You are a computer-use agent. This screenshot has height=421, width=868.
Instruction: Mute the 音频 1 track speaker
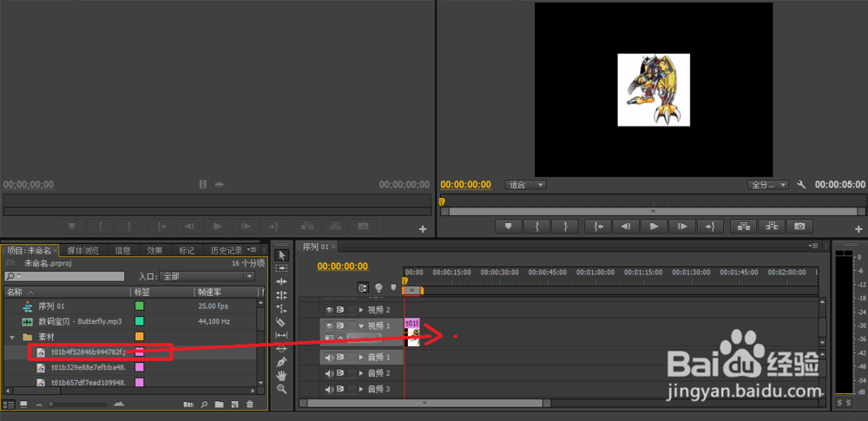[329, 358]
